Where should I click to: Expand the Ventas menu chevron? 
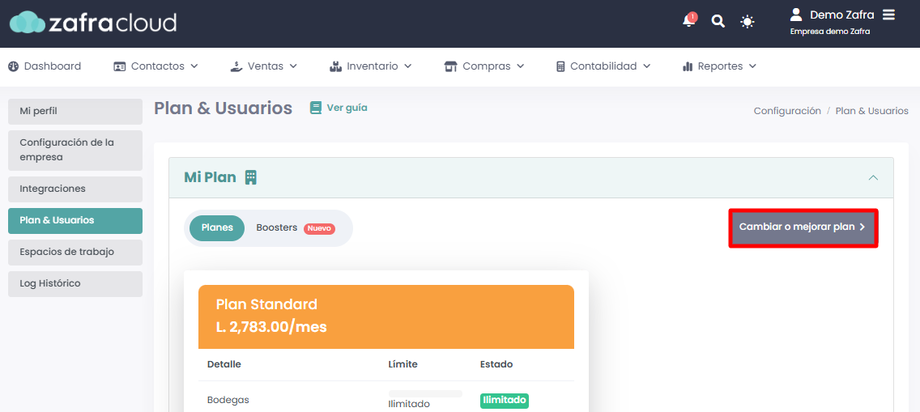[x=293, y=66]
